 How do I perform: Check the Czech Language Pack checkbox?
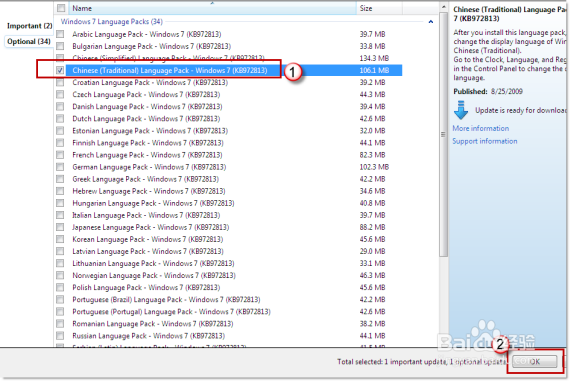60,95
